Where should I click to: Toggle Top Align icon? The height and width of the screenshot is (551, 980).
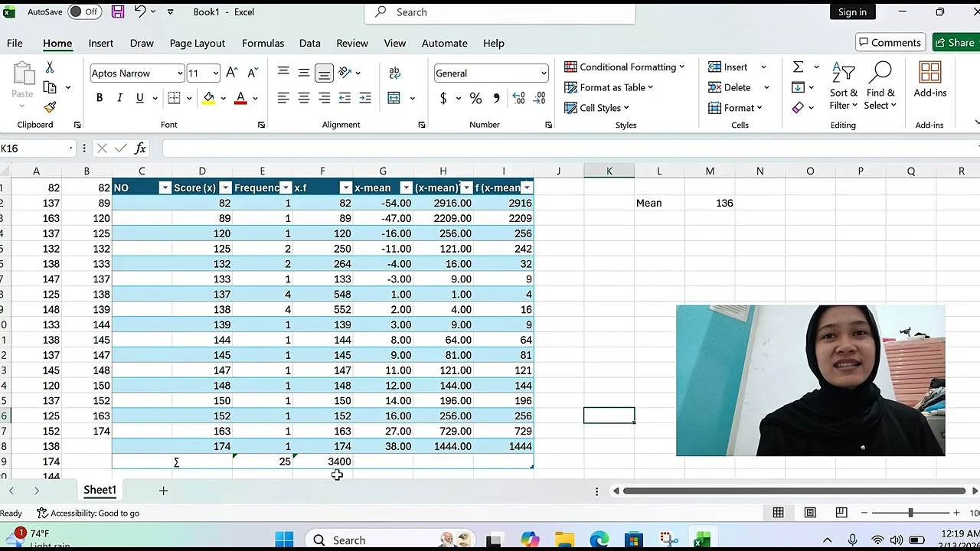click(x=283, y=73)
